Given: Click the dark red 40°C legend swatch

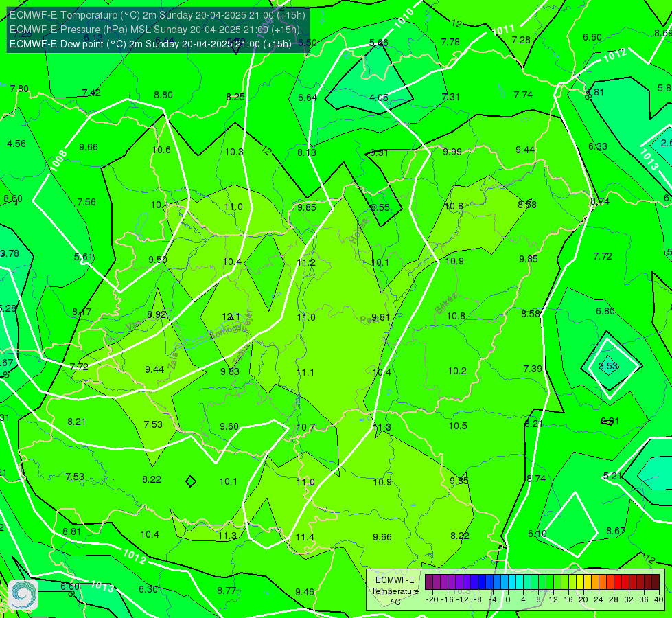Looking at the screenshot, I should point(656,582).
